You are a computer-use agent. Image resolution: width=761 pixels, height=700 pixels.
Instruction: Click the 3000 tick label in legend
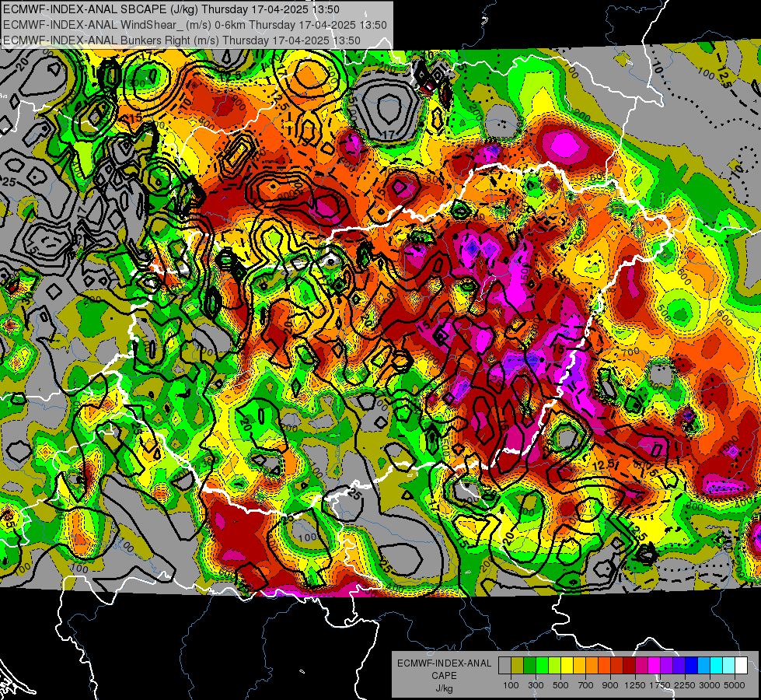(710, 685)
